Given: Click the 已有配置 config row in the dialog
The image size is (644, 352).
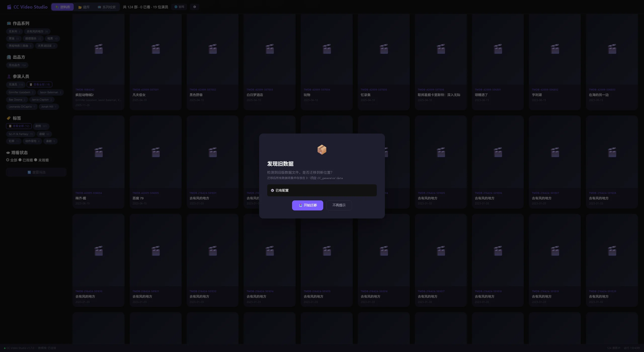Looking at the screenshot, I should coord(322,190).
